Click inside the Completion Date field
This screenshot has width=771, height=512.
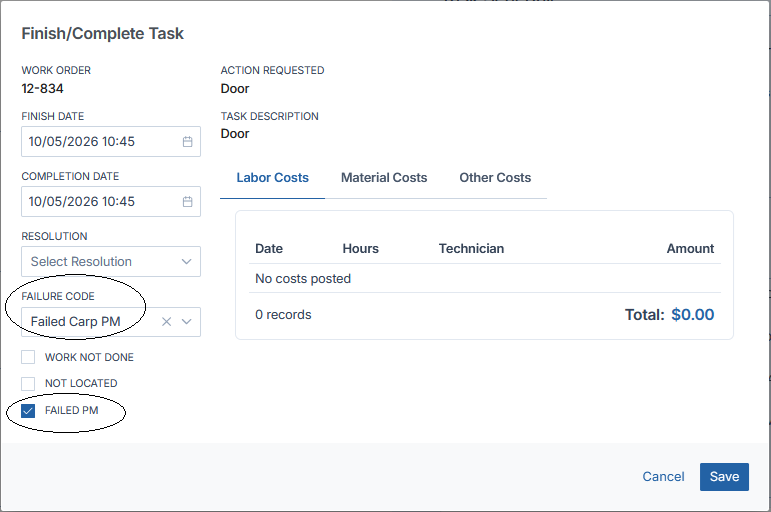[111, 202]
